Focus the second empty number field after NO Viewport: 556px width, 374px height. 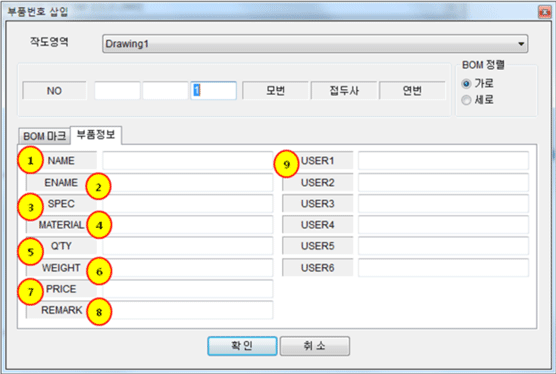pos(165,91)
